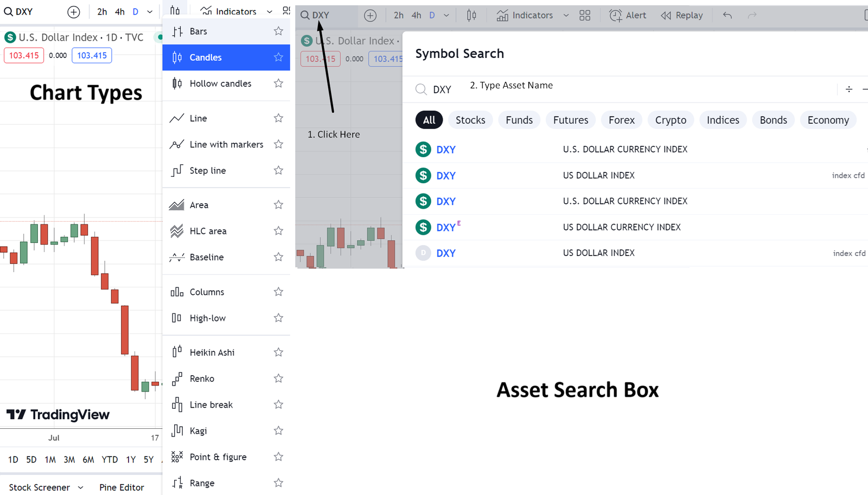868x495 pixels.
Task: Expand Indicators dropdown in right toolbar
Action: 566,16
